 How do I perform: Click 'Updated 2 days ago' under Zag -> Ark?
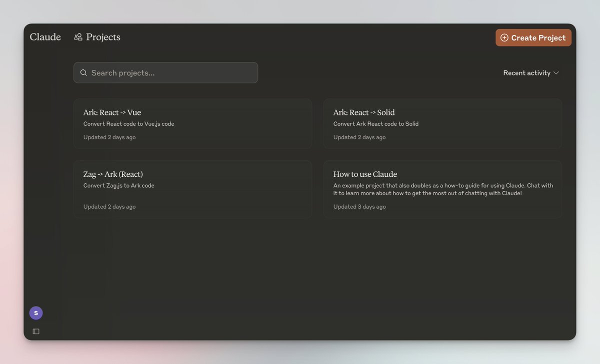(109, 207)
